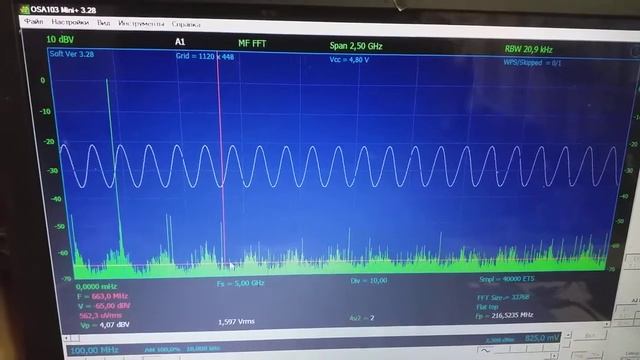Click the 562,3 uVrms cursor readout
This screenshot has width=640, height=360.
tap(101, 315)
